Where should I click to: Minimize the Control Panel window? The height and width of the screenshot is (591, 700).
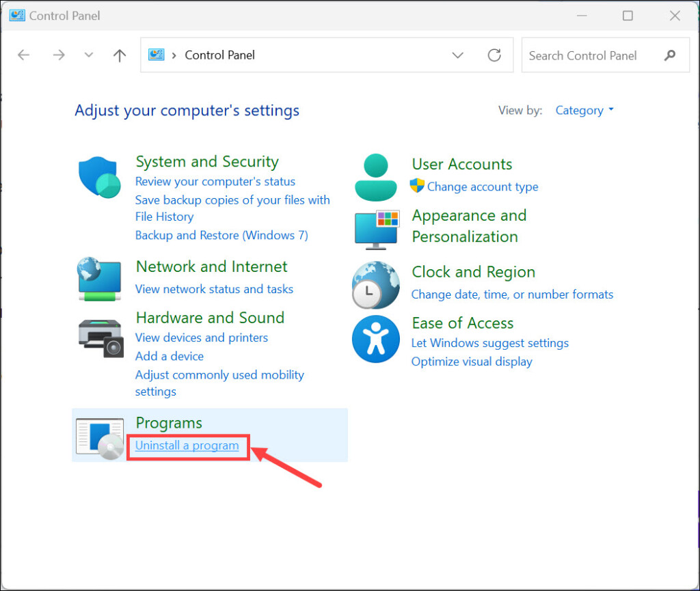tap(582, 16)
